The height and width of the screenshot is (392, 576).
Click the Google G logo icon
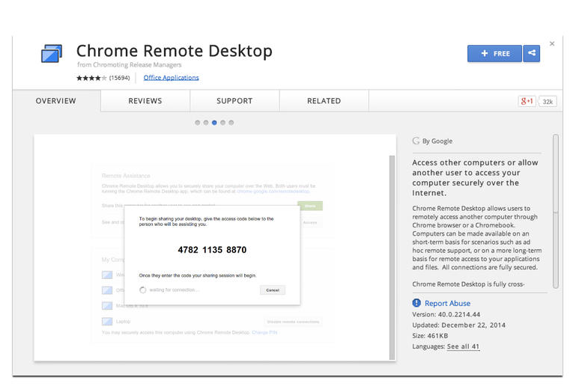click(416, 141)
